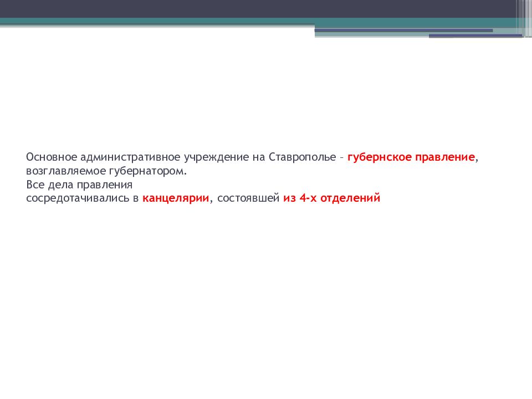Click the red phrase "губернское правление"
The image size is (532, 399).
coord(411,157)
